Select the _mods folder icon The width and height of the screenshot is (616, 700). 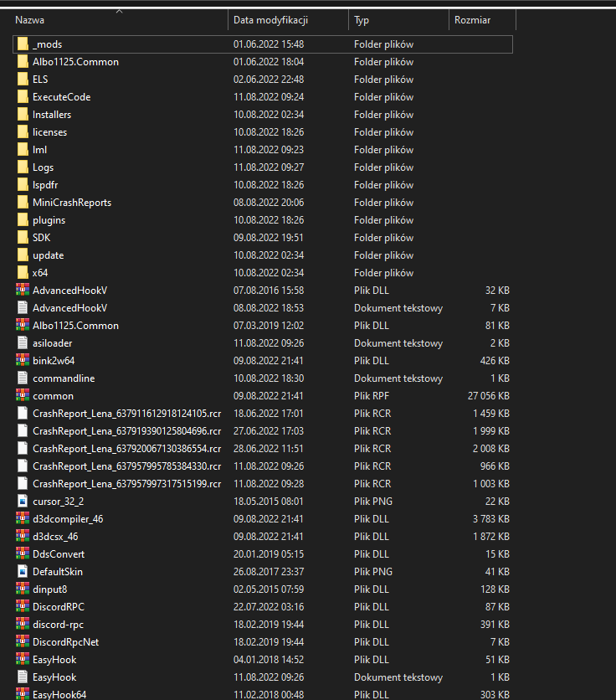point(23,44)
